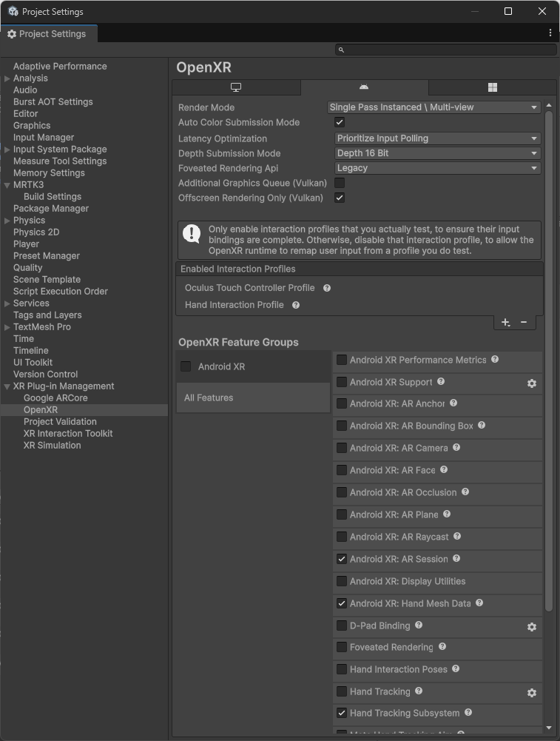This screenshot has height=741, width=560.
Task: Add an interaction profile with plus button
Action: coord(505,322)
